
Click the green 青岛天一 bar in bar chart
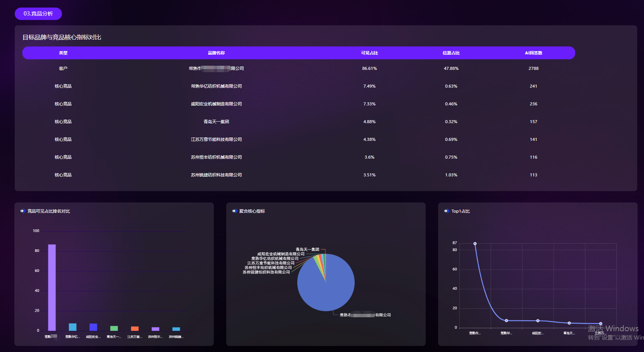114,328
